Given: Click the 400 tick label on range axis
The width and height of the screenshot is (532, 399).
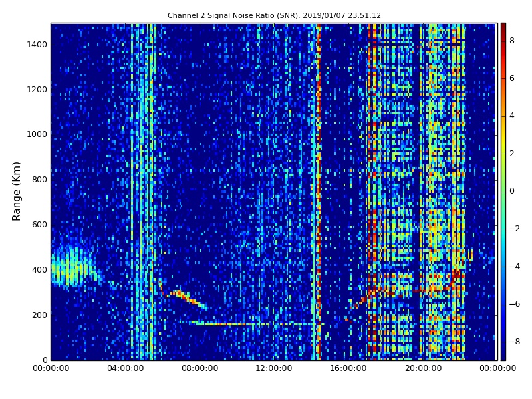Looking at the screenshot, I should click(x=39, y=270).
